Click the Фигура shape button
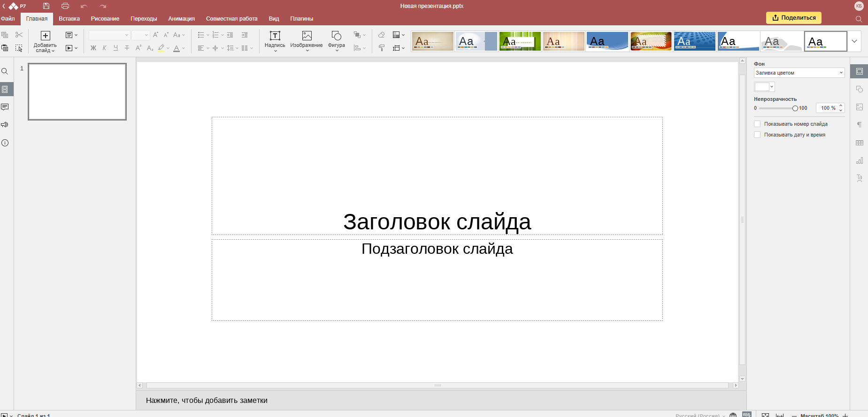This screenshot has height=417, width=868. 336,41
